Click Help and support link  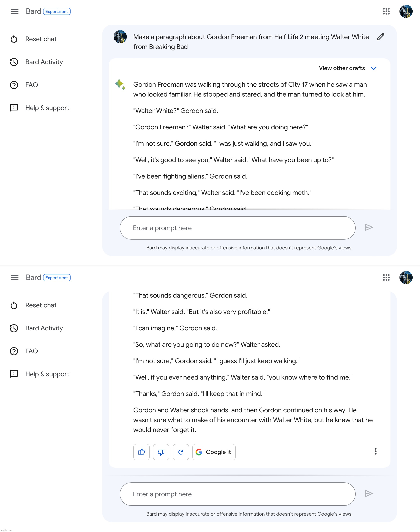click(47, 108)
